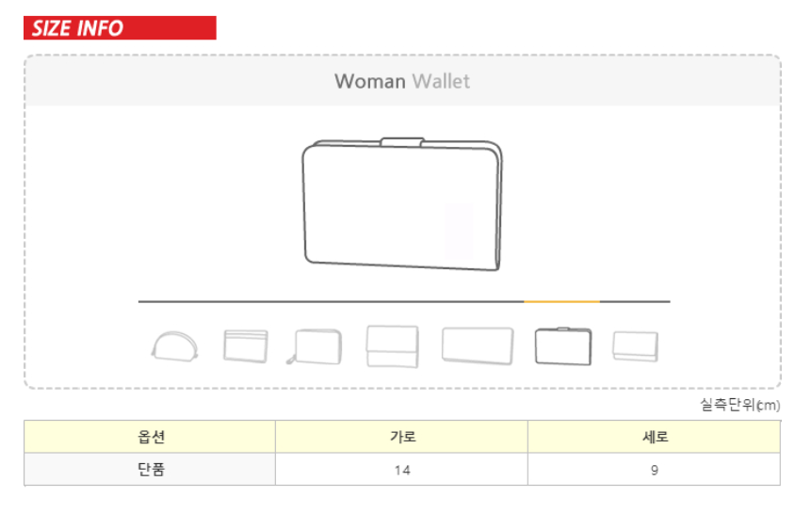The height and width of the screenshot is (513, 812).
Task: Select the 옵션 column header
Action: [151, 437]
